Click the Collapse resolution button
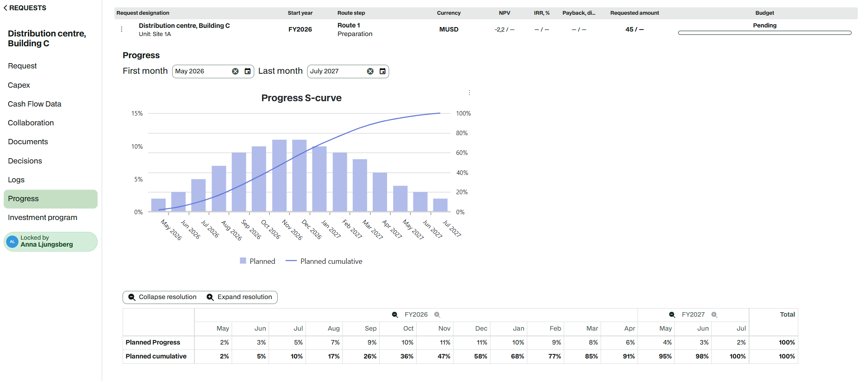The width and height of the screenshot is (868, 381). click(x=162, y=297)
